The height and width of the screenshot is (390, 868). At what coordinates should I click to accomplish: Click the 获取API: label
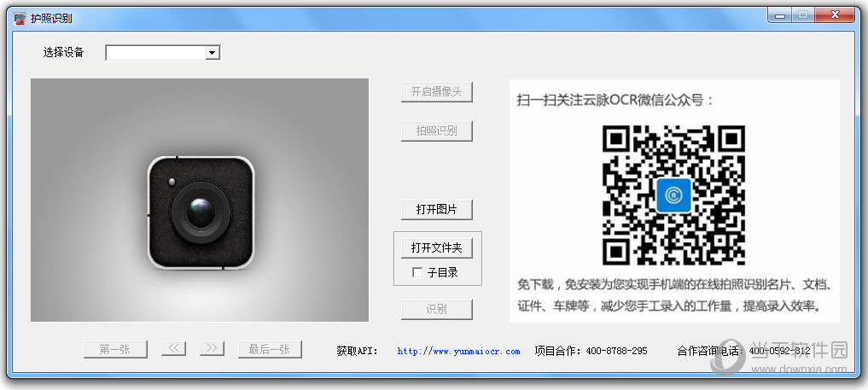[x=357, y=351]
